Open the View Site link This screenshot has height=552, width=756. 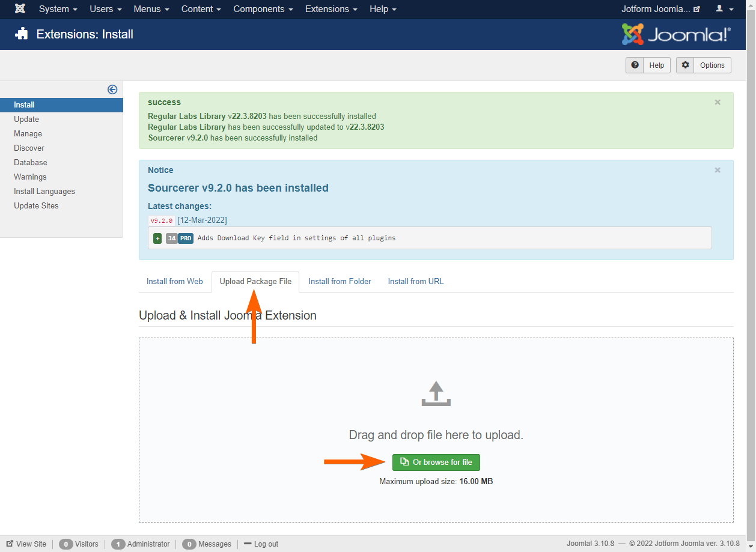[26, 544]
